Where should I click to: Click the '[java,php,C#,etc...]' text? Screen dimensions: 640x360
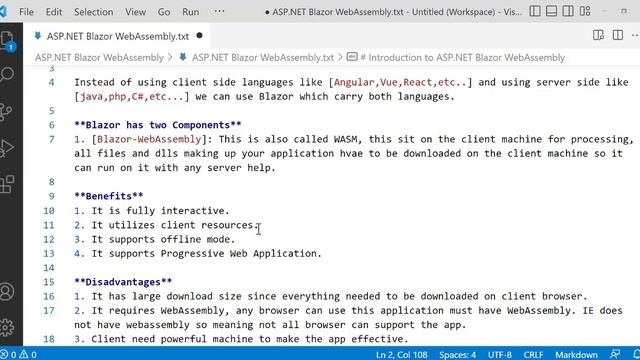tap(132, 96)
